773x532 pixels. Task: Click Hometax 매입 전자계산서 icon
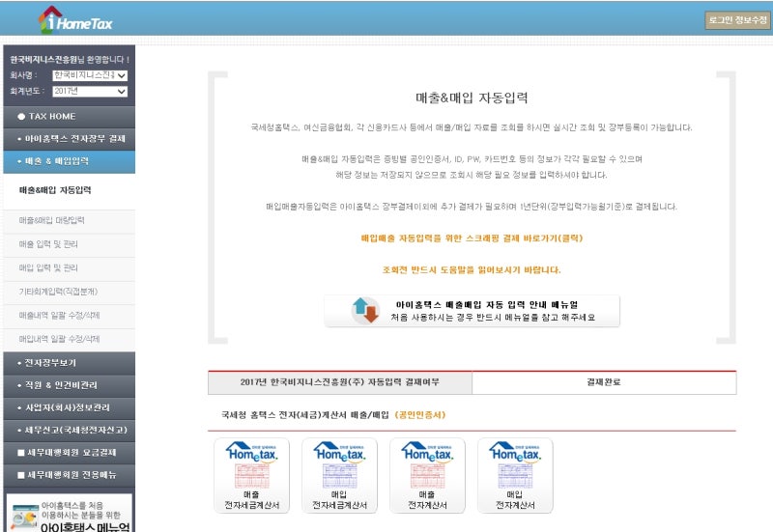515,475
